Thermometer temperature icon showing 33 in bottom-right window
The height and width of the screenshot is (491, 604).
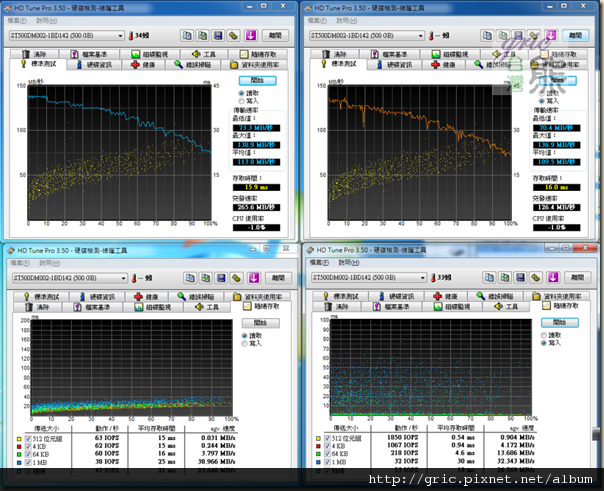coord(433,278)
